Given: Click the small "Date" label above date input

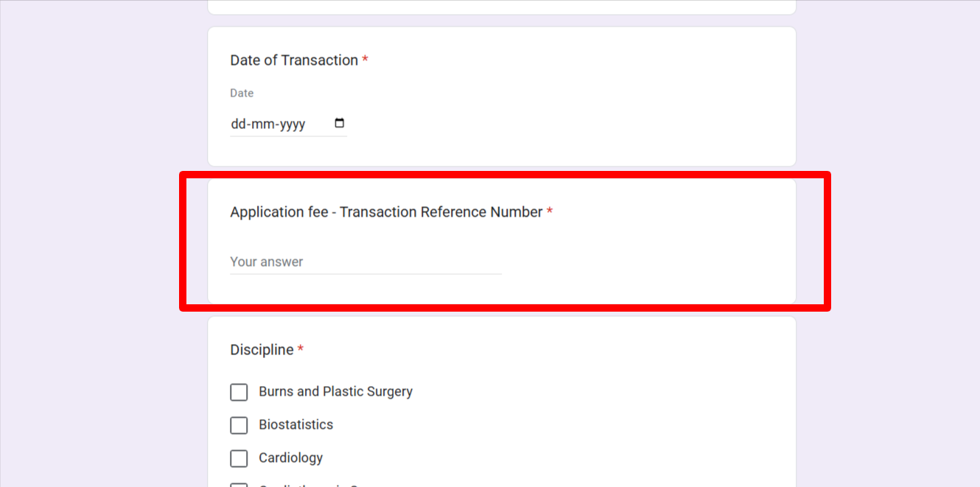Looking at the screenshot, I should click(x=242, y=94).
